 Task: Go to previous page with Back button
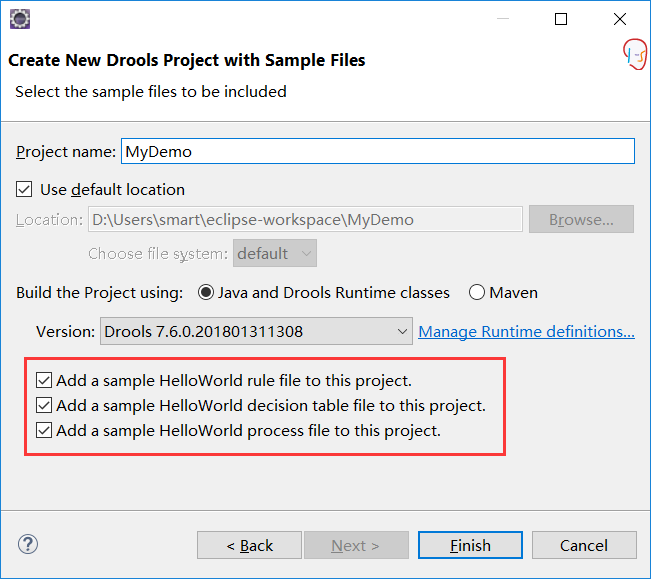pos(249,545)
